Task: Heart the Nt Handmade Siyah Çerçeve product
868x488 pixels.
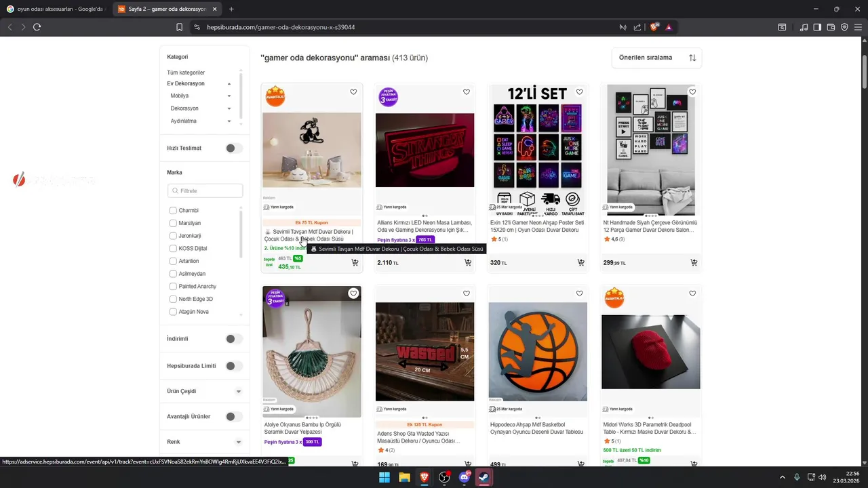Action: 692,92
